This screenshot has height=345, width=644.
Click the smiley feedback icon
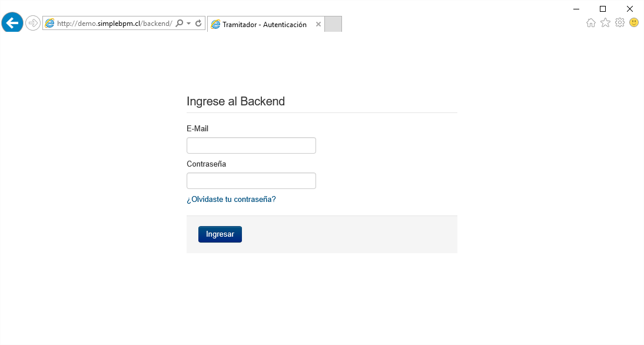[633, 22]
